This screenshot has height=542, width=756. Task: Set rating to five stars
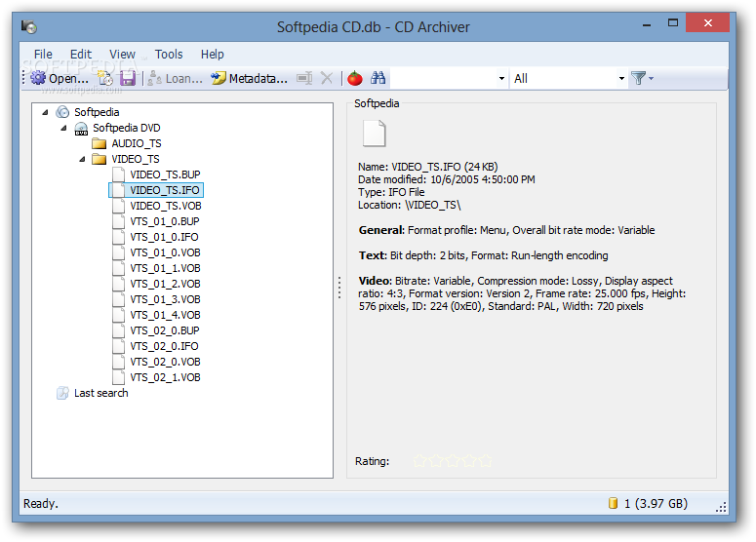[x=485, y=461]
